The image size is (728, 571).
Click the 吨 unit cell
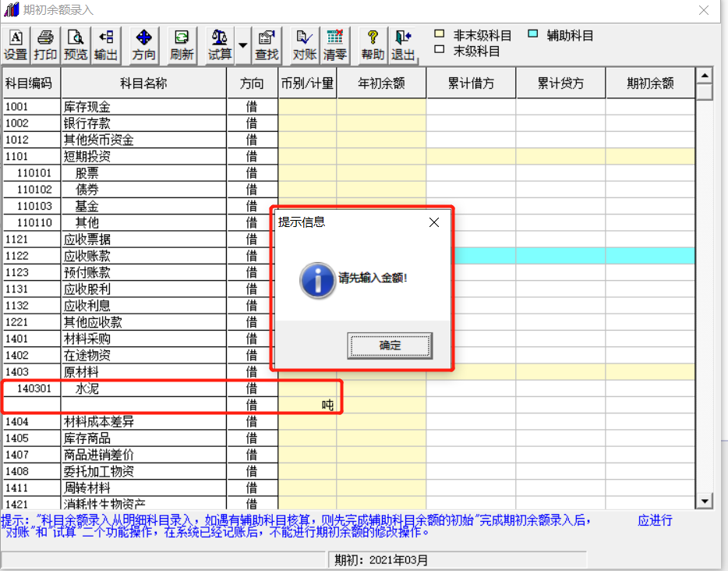click(307, 405)
